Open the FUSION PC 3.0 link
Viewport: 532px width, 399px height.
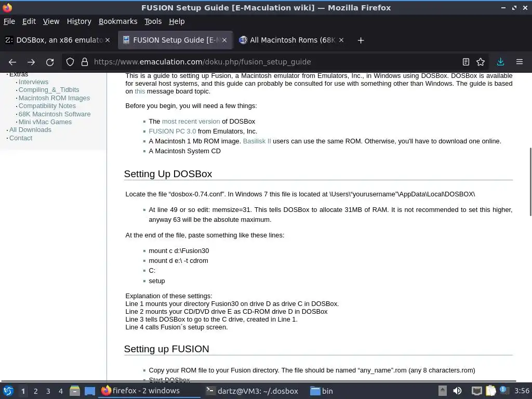[172, 131]
